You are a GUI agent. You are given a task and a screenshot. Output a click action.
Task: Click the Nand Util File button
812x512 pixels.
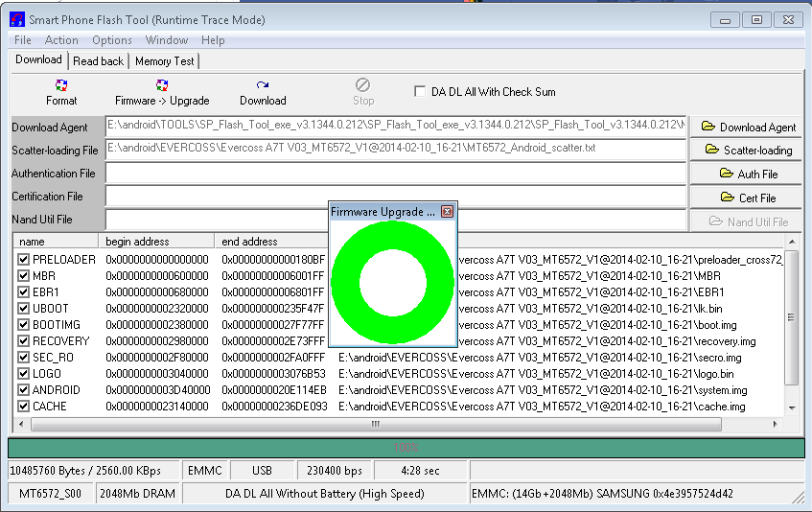(746, 221)
